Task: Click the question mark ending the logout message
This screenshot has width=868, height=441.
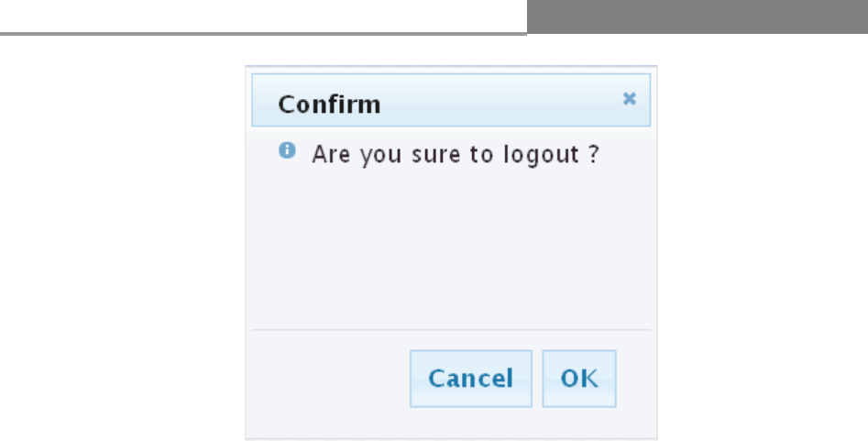Action: click(594, 154)
